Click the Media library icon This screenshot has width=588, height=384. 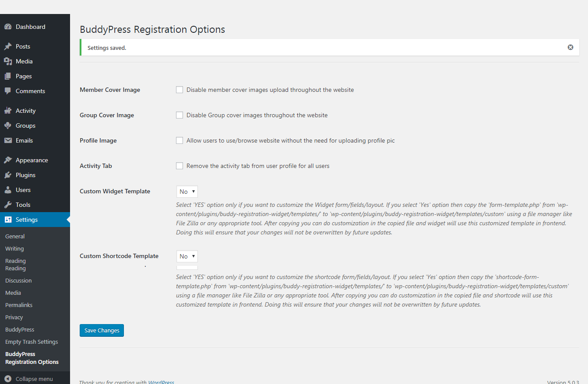[x=8, y=61]
